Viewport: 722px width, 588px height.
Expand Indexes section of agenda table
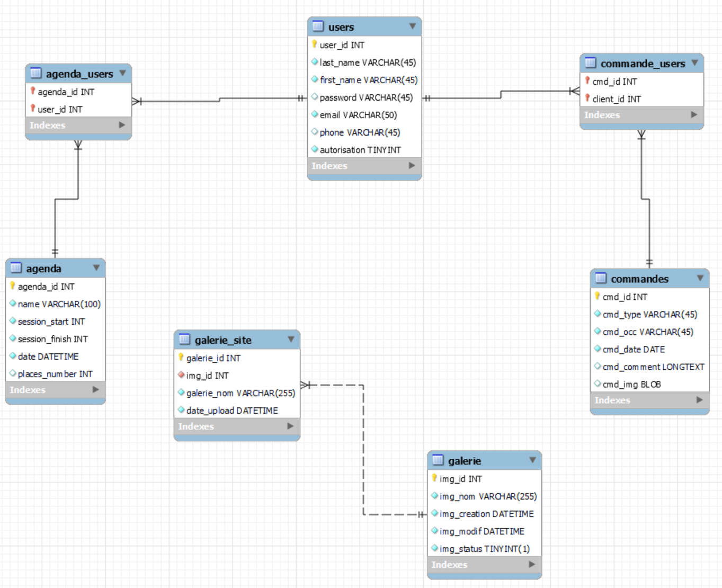click(x=96, y=389)
